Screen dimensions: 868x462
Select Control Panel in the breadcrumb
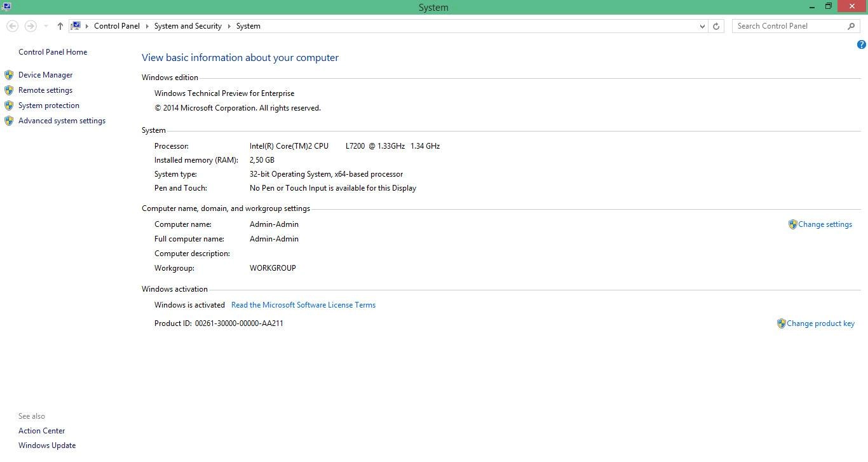[117, 26]
